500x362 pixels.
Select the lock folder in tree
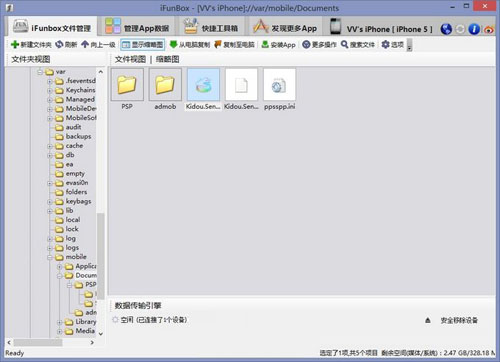pyautogui.click(x=72, y=229)
